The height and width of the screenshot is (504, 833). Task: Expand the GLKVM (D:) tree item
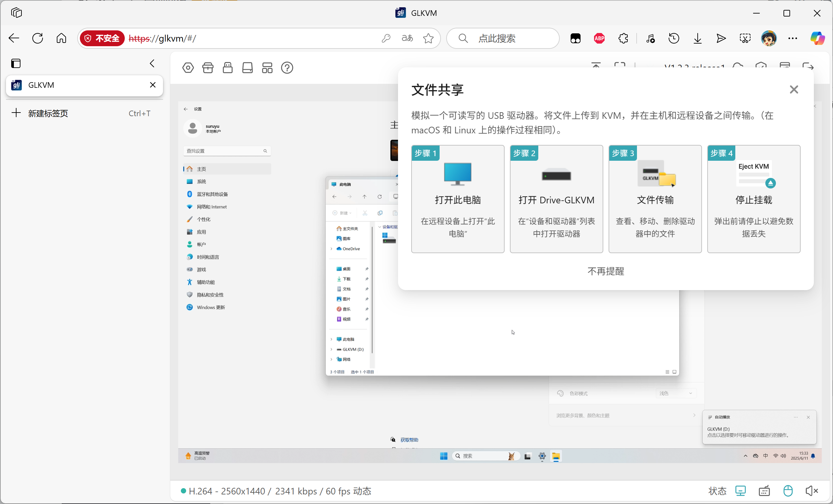point(331,350)
